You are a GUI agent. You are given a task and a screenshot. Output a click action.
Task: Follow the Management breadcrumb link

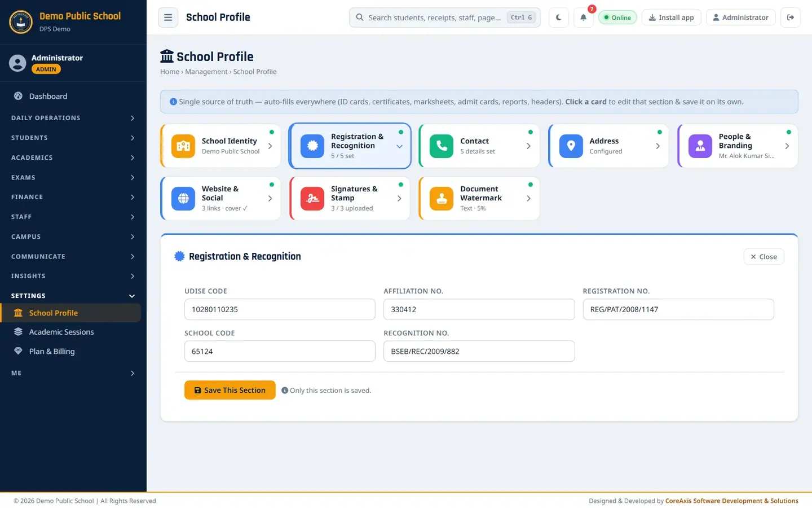point(206,72)
